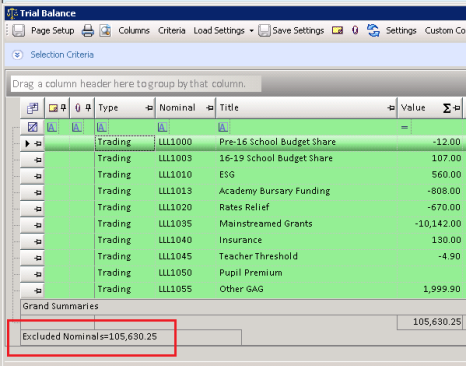
Task: Sort by the Type column header
Action: [108, 108]
